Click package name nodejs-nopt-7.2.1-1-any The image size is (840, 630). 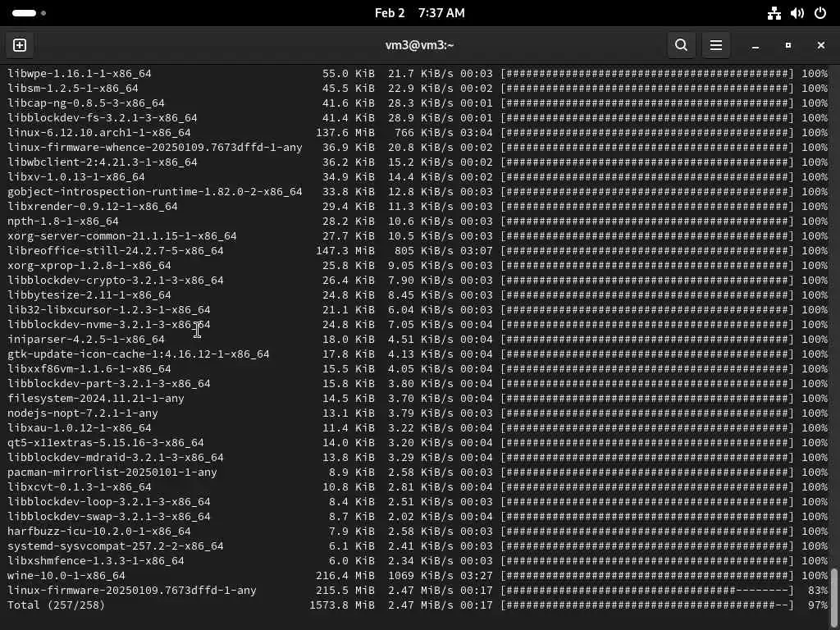[x=83, y=413]
